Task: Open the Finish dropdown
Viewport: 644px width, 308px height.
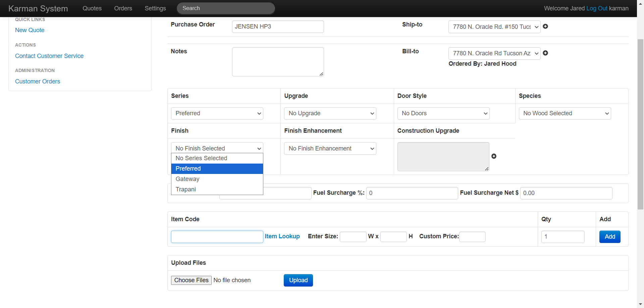Action: click(x=217, y=148)
